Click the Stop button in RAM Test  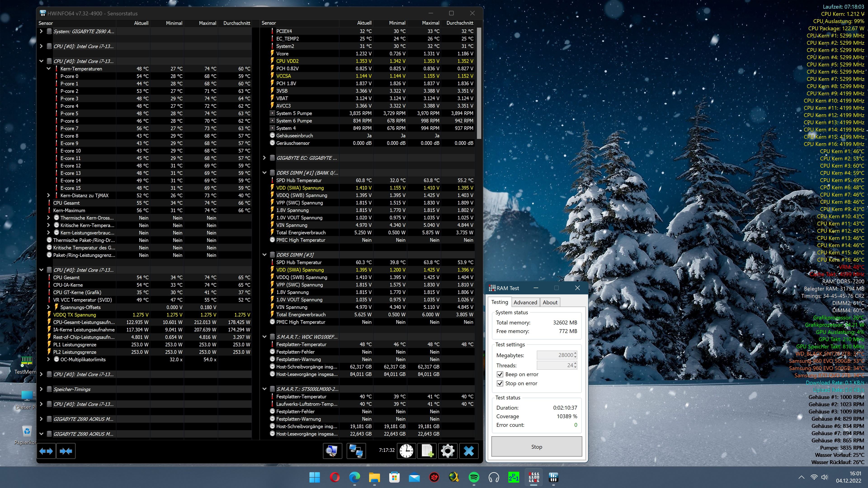tap(536, 447)
